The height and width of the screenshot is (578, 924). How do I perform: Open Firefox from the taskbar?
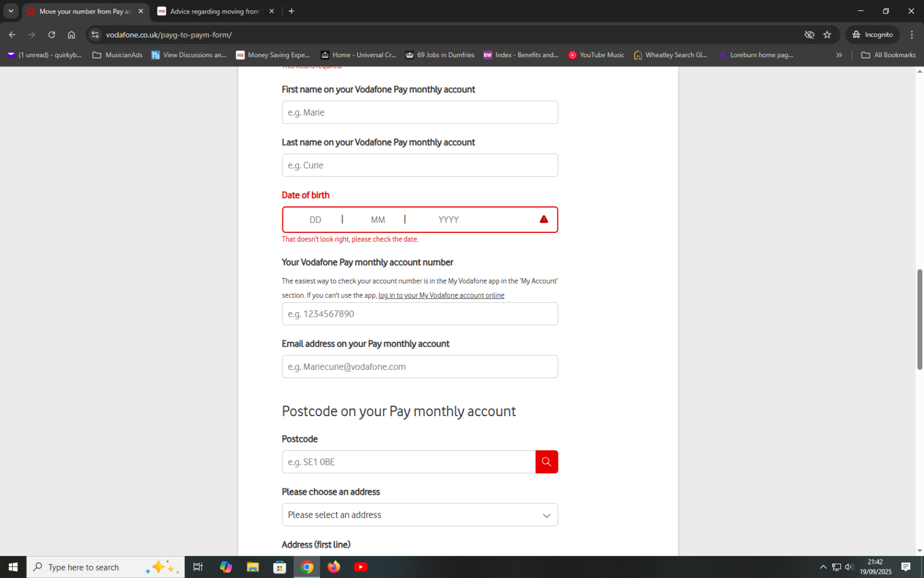click(334, 567)
